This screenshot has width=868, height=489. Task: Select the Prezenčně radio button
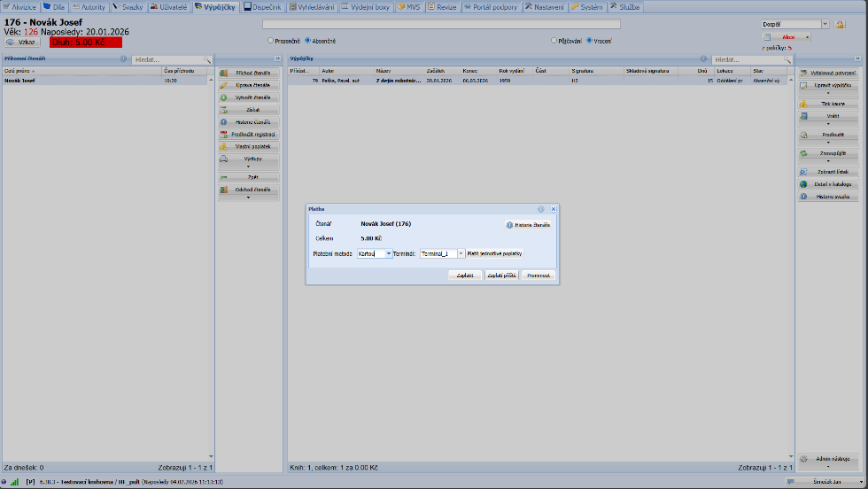[271, 41]
